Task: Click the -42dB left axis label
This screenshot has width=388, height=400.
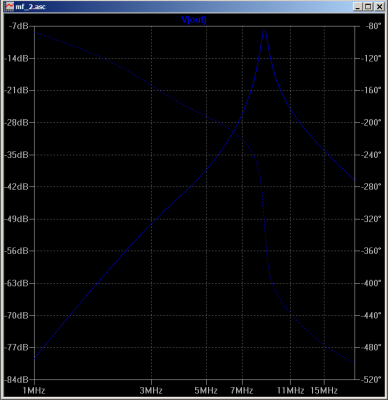Action: [x=17, y=187]
